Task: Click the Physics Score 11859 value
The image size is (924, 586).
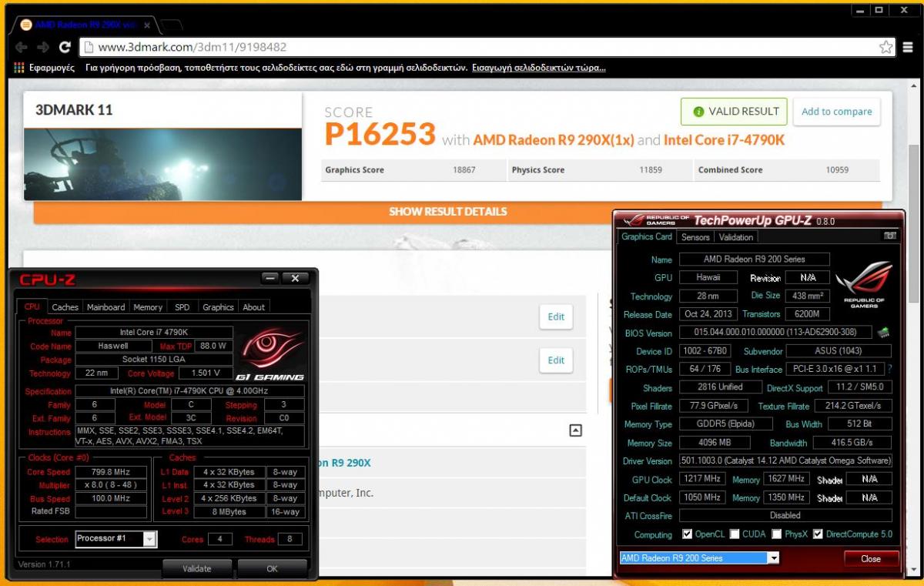Action: pos(651,170)
